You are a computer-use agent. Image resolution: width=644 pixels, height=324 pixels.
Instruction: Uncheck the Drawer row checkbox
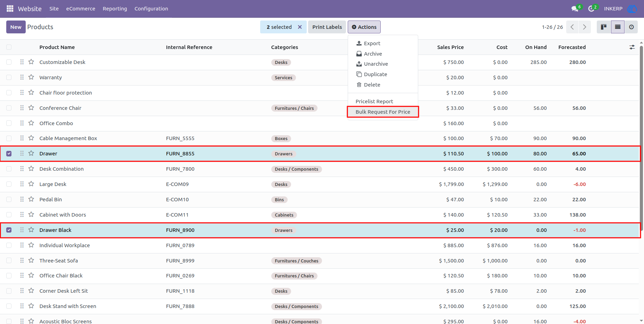click(9, 154)
